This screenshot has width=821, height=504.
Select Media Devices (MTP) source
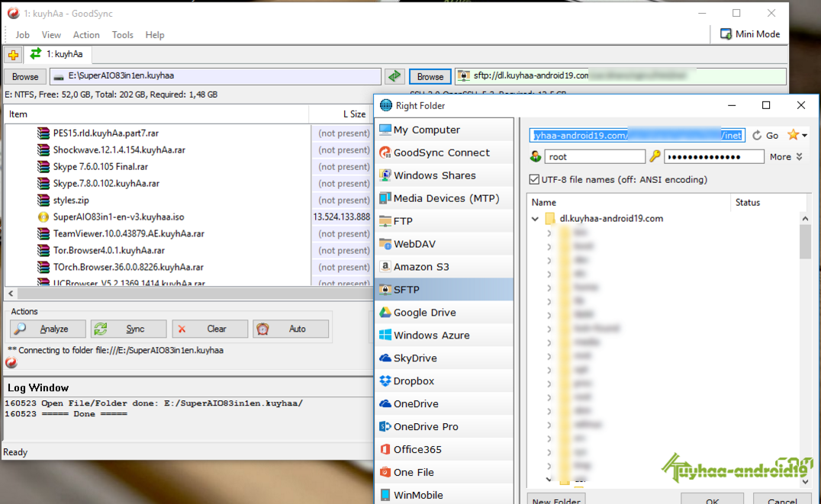tap(445, 197)
